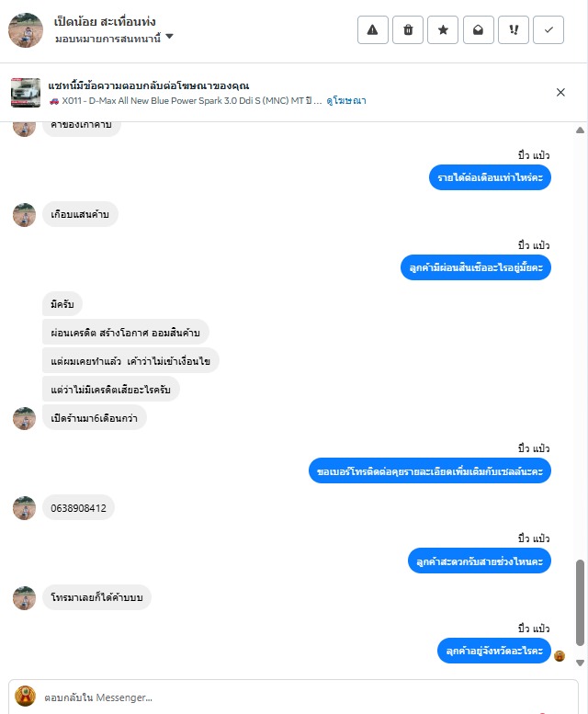Click the customer profile picture in header
588x714 pixels.
[x=26, y=30]
